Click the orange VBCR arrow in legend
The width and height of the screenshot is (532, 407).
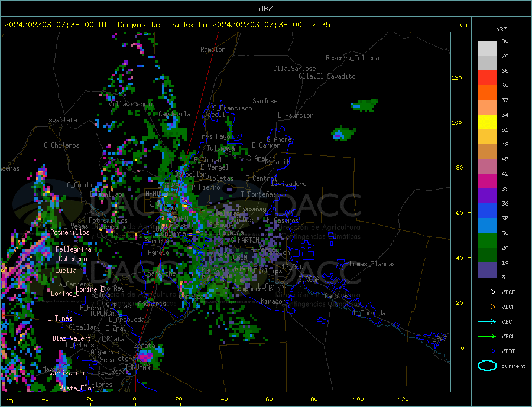click(x=487, y=307)
